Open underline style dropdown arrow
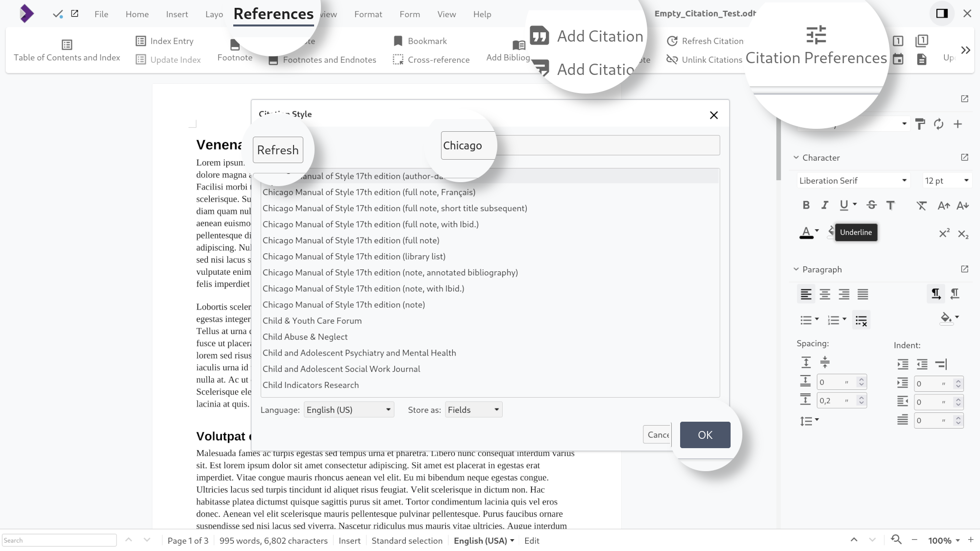 [855, 204]
